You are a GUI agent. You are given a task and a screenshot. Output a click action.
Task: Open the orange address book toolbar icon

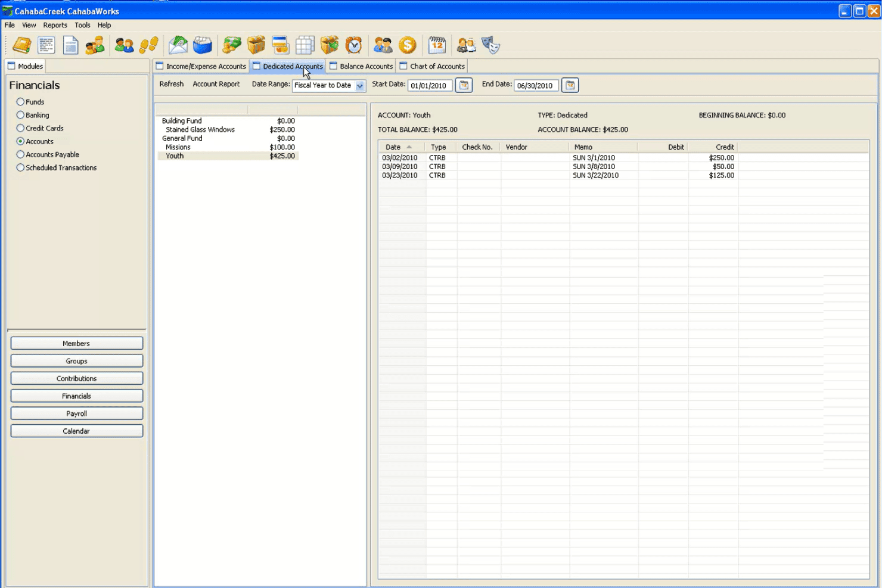[22, 45]
